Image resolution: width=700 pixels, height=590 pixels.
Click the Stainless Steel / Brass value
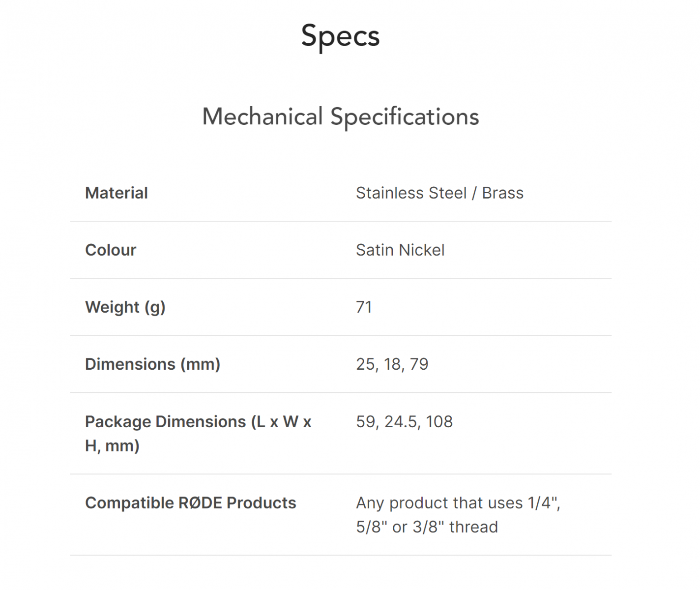pyautogui.click(x=439, y=193)
